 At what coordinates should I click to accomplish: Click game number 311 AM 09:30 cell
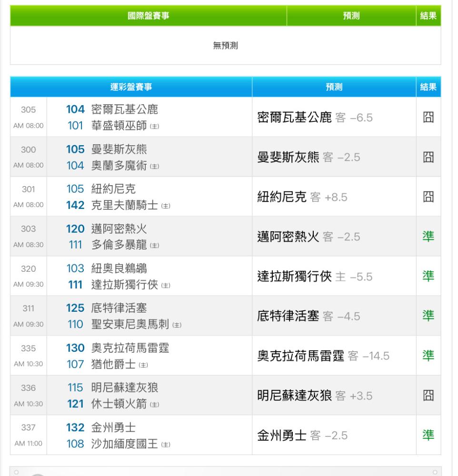click(x=29, y=316)
